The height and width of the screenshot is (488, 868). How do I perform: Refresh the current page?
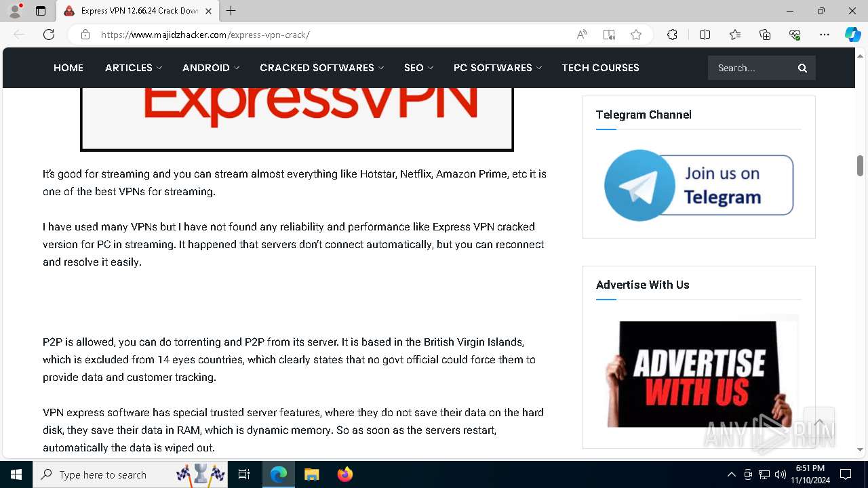[x=49, y=35]
